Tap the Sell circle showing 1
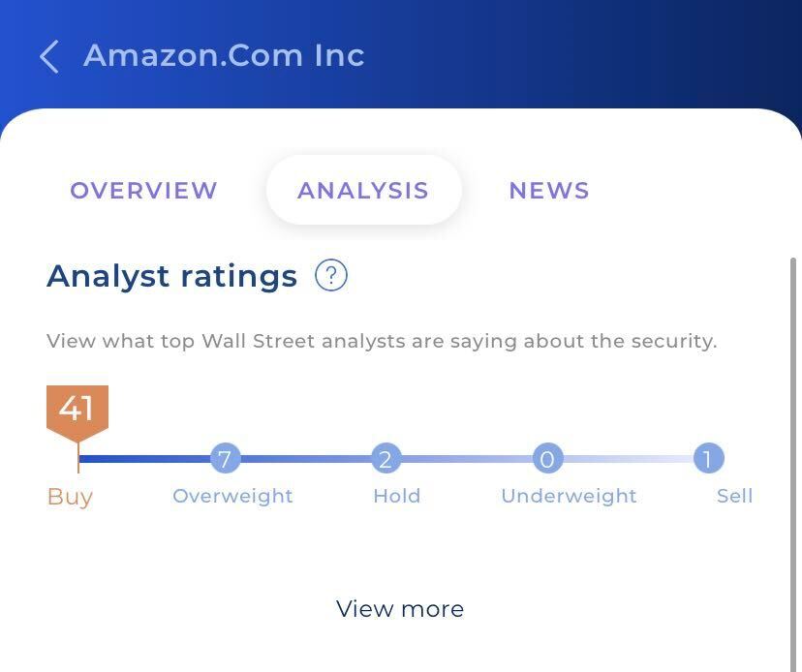Viewport: 802px width, 672px height. point(708,458)
